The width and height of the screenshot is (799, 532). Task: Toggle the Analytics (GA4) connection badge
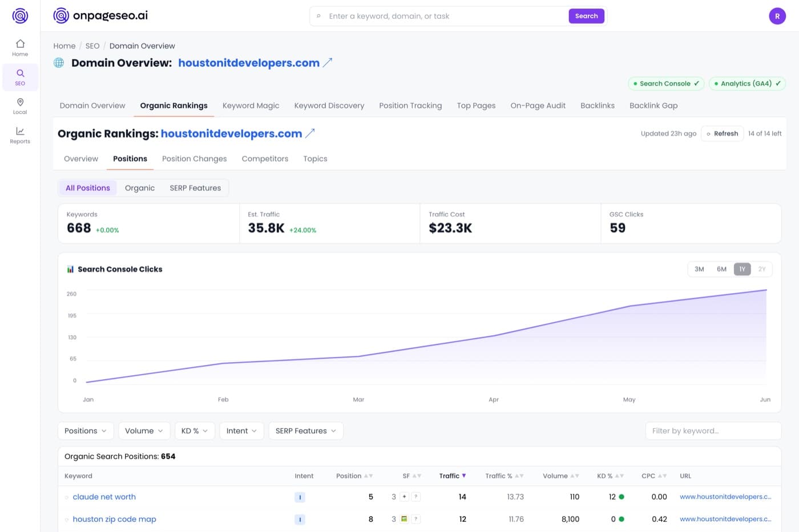pos(747,83)
